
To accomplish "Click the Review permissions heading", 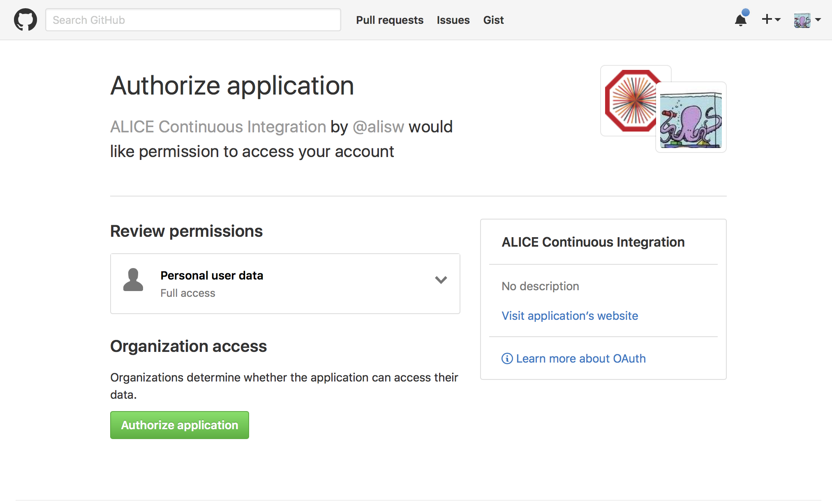I will pos(186,231).
